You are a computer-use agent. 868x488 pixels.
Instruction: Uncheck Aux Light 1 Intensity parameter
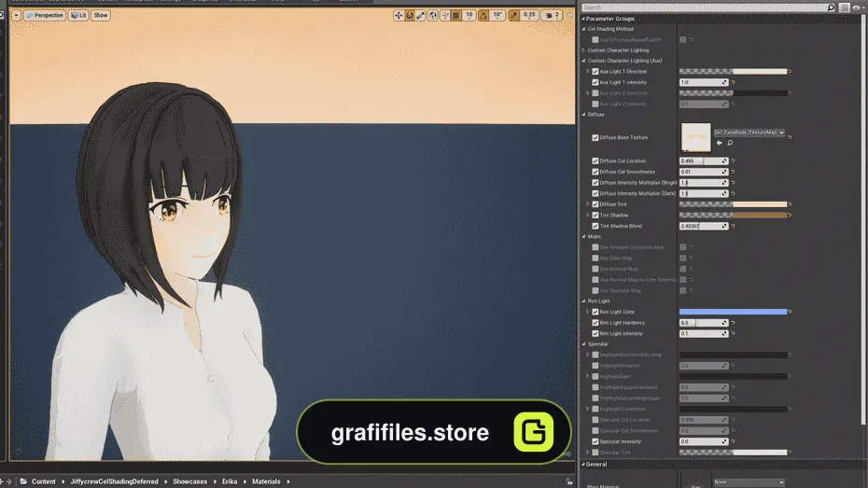click(x=595, y=82)
